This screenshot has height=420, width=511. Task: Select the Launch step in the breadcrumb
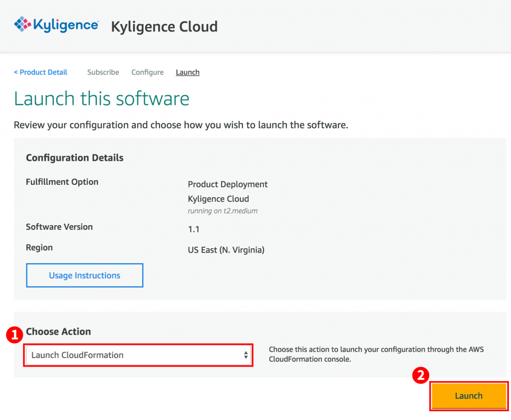pos(188,72)
